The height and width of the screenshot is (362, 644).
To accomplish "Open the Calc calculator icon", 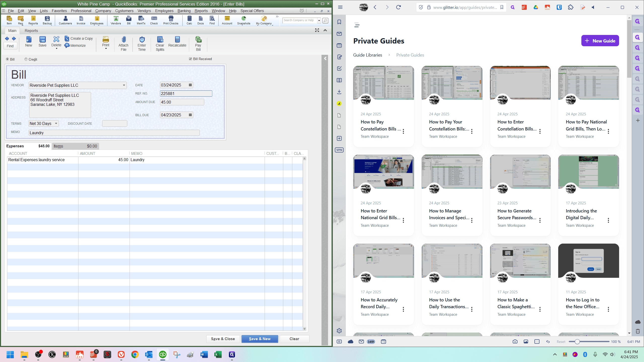I will [x=189, y=20].
